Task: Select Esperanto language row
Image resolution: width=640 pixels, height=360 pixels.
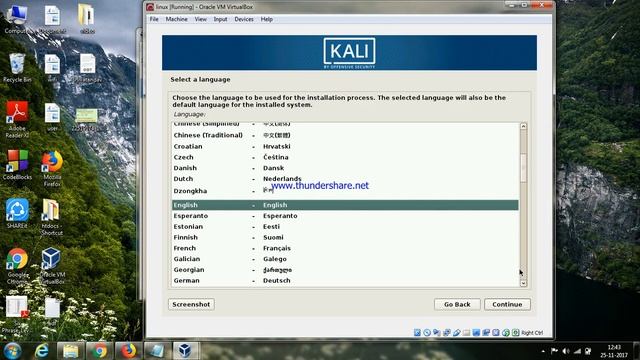Action: [345, 216]
